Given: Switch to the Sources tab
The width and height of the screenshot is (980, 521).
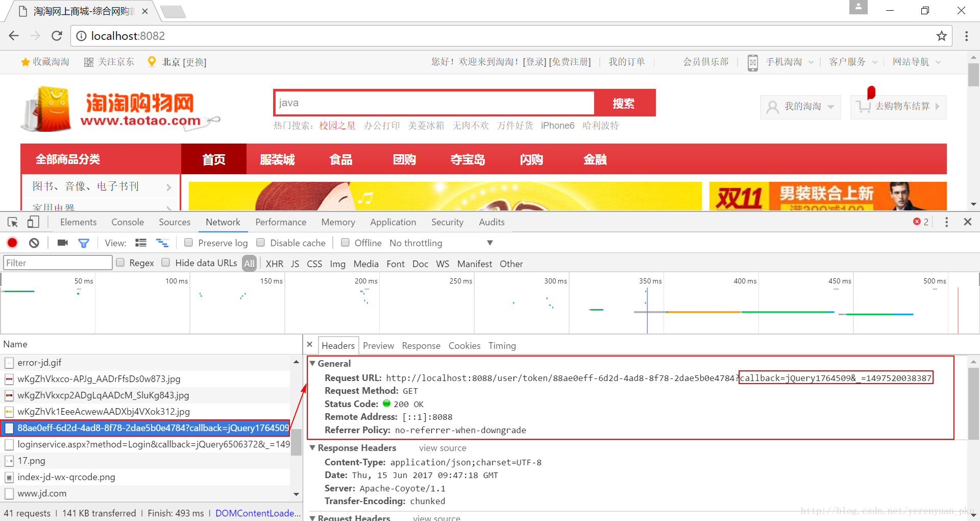Looking at the screenshot, I should [175, 222].
